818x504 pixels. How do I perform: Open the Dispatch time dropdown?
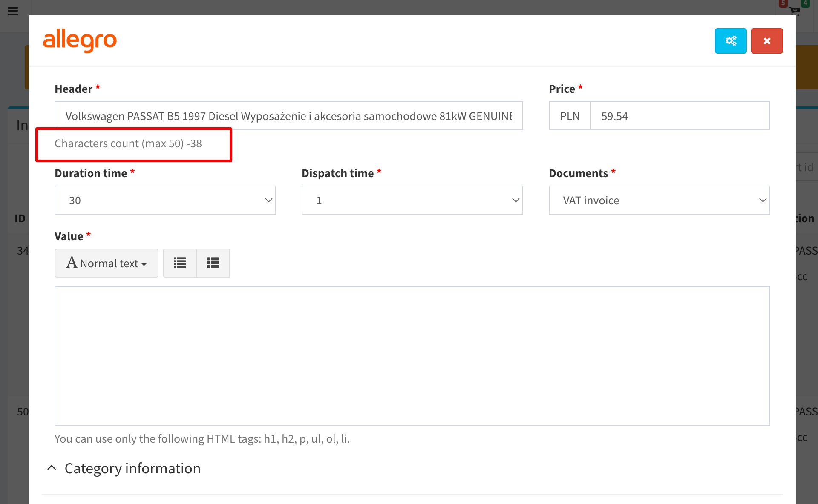pos(412,200)
